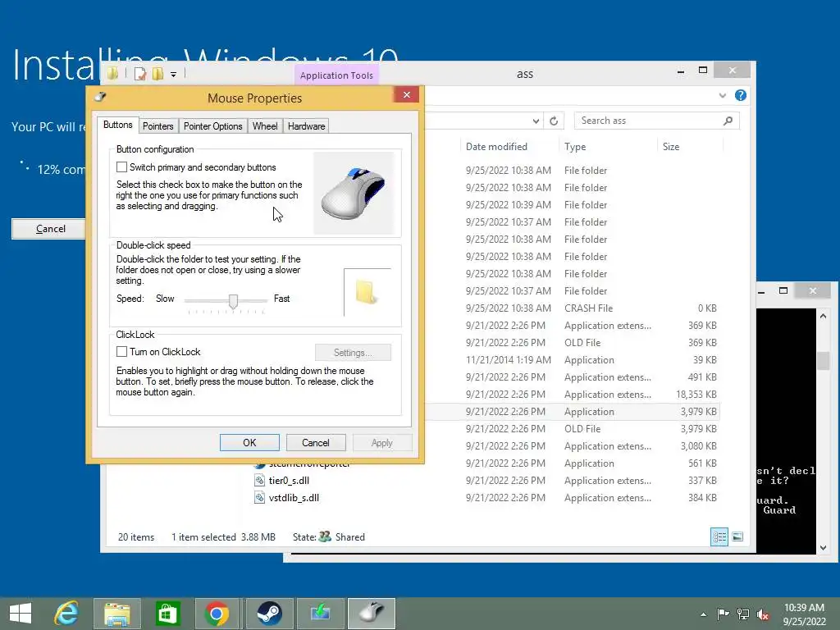840x630 pixels.
Task: Open File Explorer taskbar icon
Action: click(116, 614)
